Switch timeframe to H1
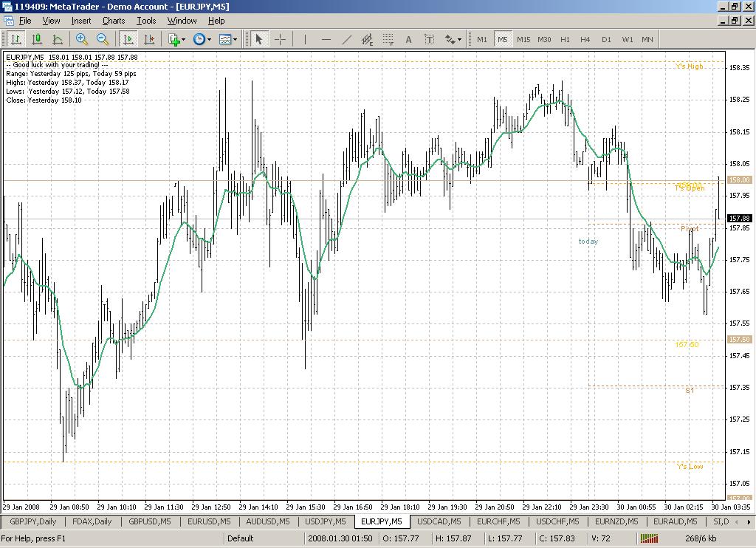Image resolution: width=756 pixels, height=548 pixels. [x=565, y=39]
